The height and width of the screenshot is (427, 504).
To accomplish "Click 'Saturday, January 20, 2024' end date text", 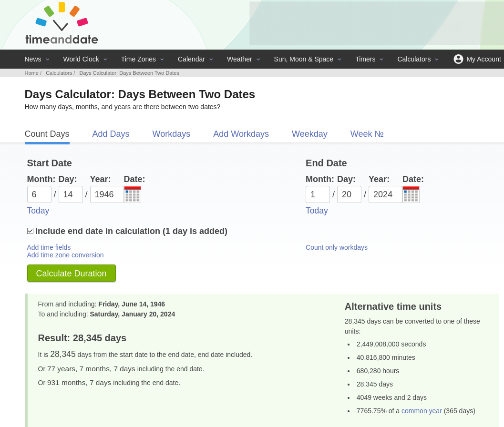I will click(x=133, y=314).
